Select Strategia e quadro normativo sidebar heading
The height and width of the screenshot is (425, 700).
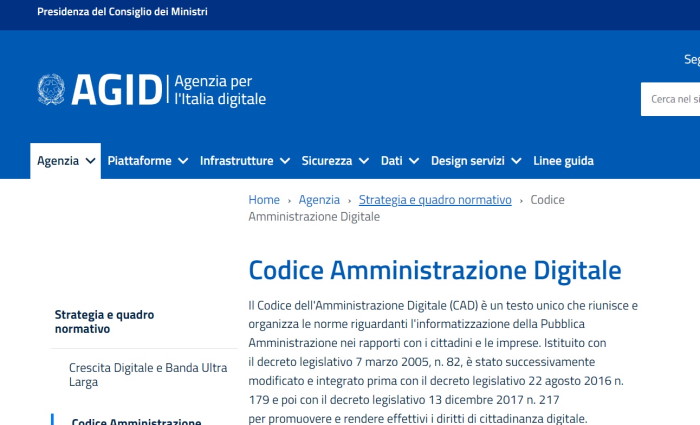pos(104,321)
